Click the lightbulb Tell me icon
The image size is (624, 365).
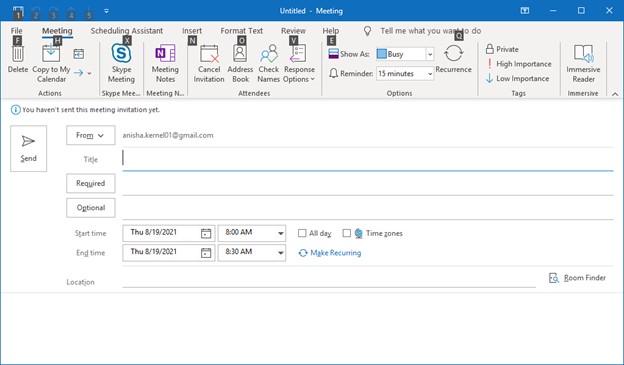click(x=367, y=31)
